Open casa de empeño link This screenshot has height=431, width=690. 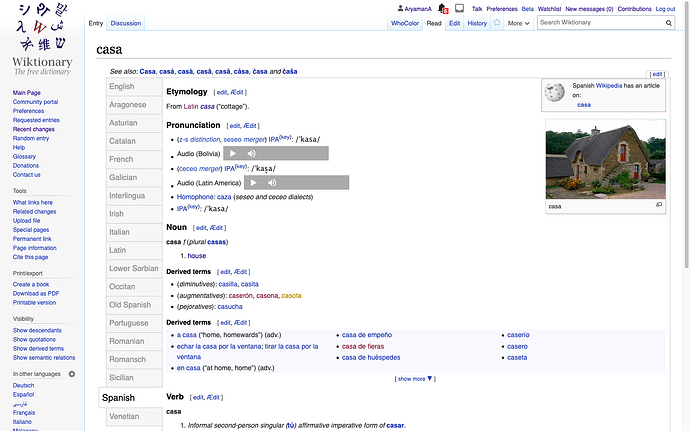[x=367, y=335]
